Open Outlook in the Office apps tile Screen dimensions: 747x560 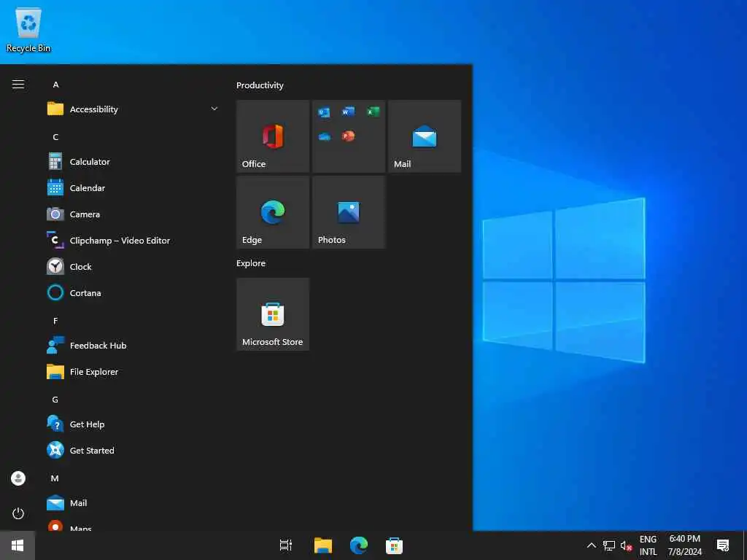pyautogui.click(x=324, y=112)
